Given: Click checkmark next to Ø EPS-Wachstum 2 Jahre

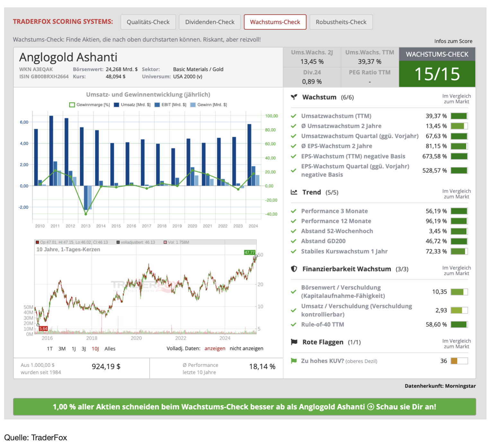Looking at the screenshot, I should pos(293,146).
